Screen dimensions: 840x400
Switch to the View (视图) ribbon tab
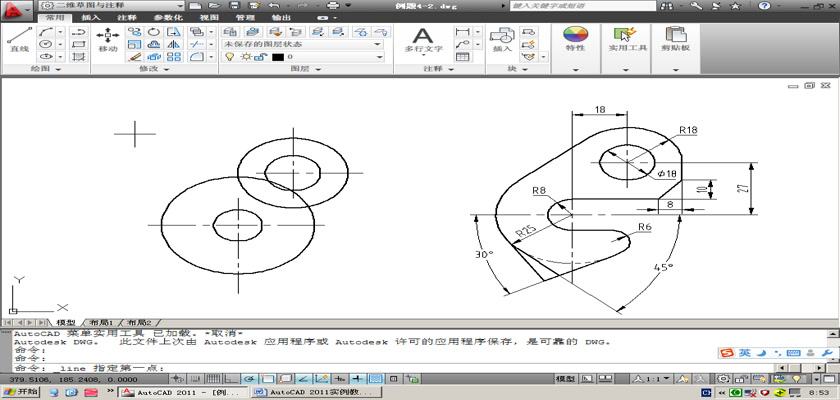[209, 17]
